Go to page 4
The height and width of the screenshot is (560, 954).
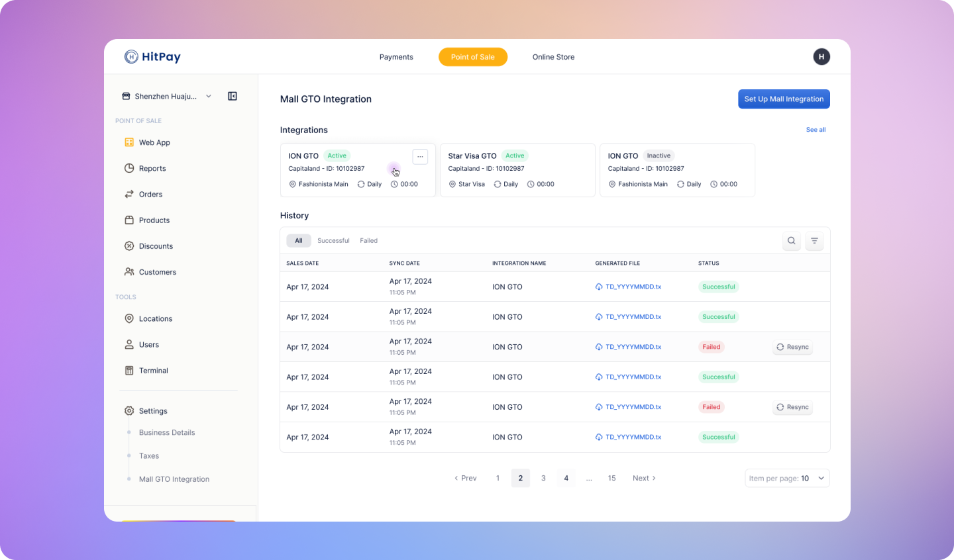click(x=566, y=478)
